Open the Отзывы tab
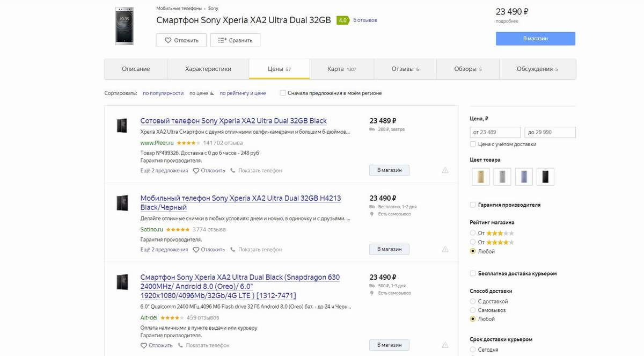 coord(405,69)
